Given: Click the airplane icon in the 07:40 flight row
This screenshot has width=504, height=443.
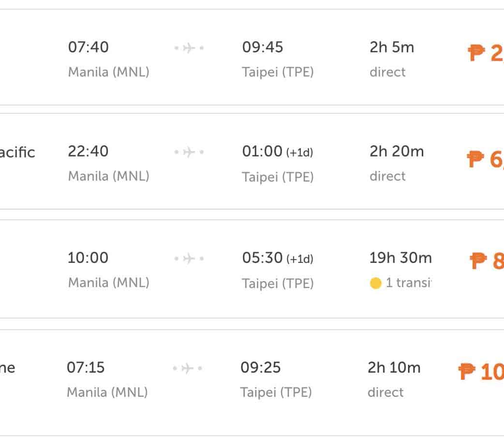Looking at the screenshot, I should pos(189,48).
